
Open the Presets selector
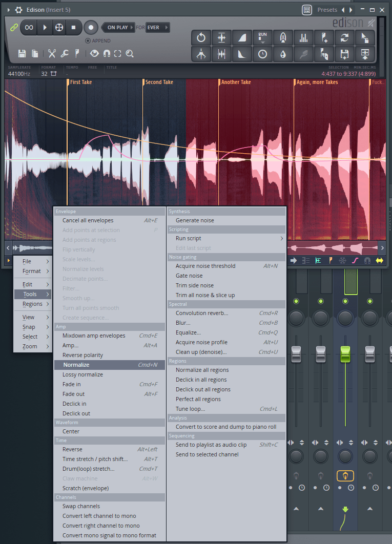(327, 10)
